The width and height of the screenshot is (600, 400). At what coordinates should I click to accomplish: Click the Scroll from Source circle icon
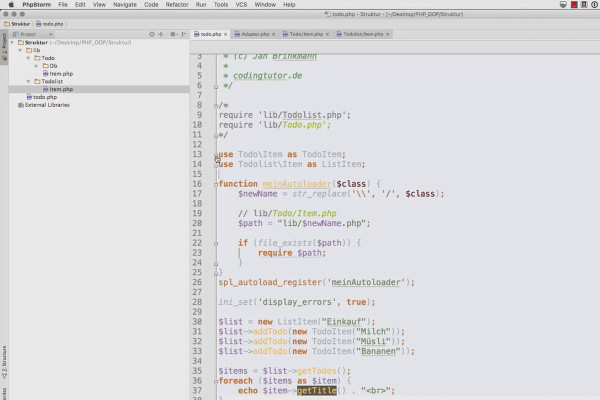[x=152, y=34]
